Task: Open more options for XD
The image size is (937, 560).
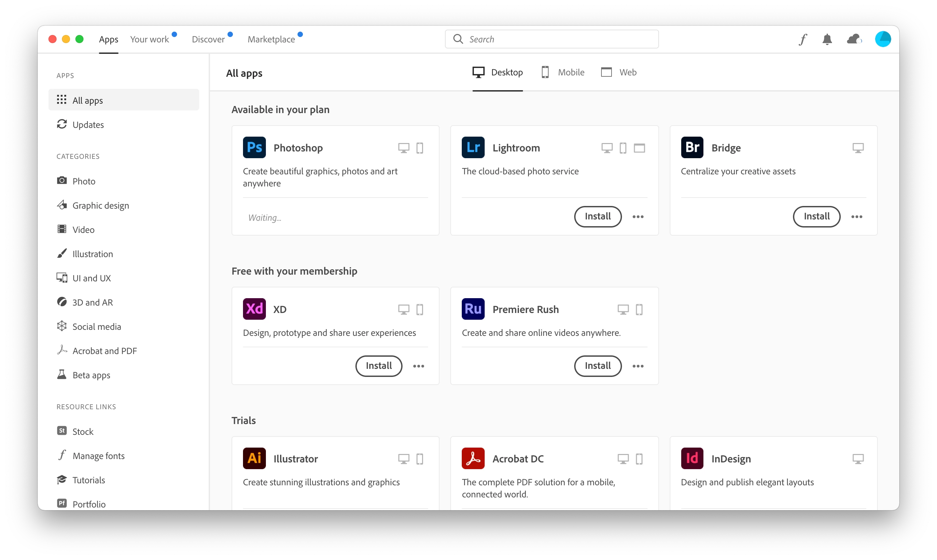Action: 418,366
